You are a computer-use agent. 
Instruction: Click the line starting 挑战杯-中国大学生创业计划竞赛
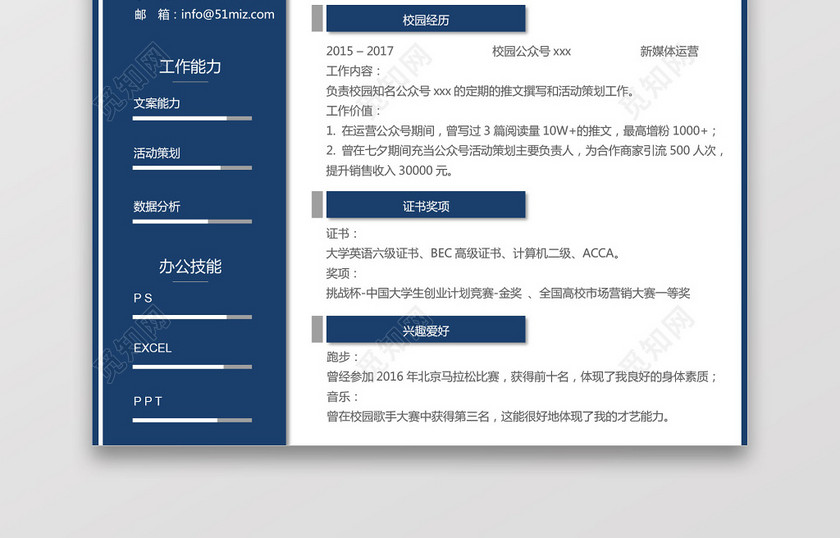(508, 293)
